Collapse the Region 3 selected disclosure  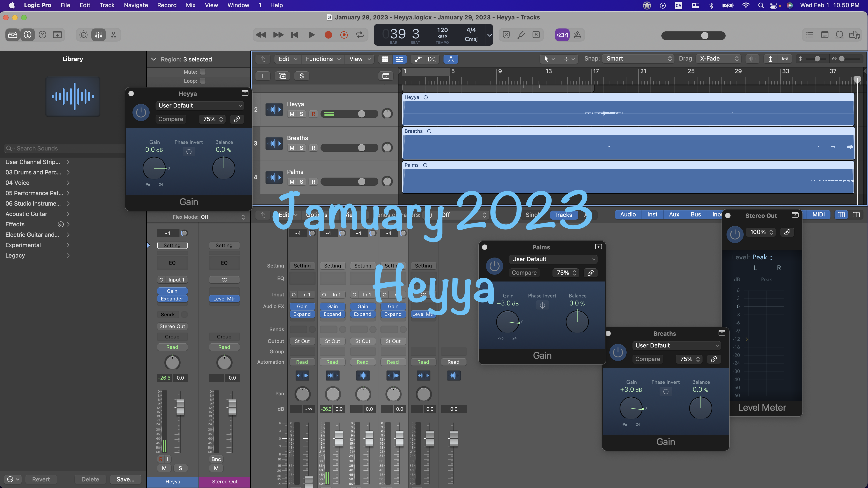(x=154, y=59)
